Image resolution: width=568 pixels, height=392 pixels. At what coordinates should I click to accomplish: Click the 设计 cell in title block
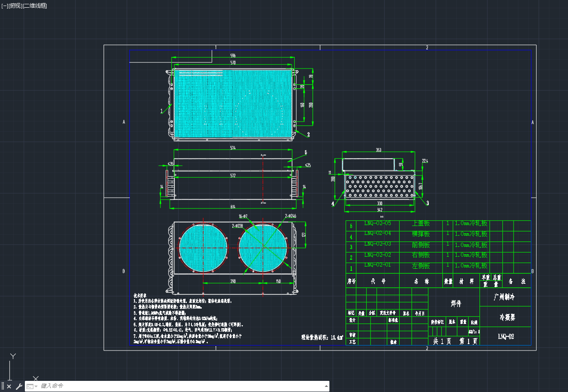tap(352, 320)
